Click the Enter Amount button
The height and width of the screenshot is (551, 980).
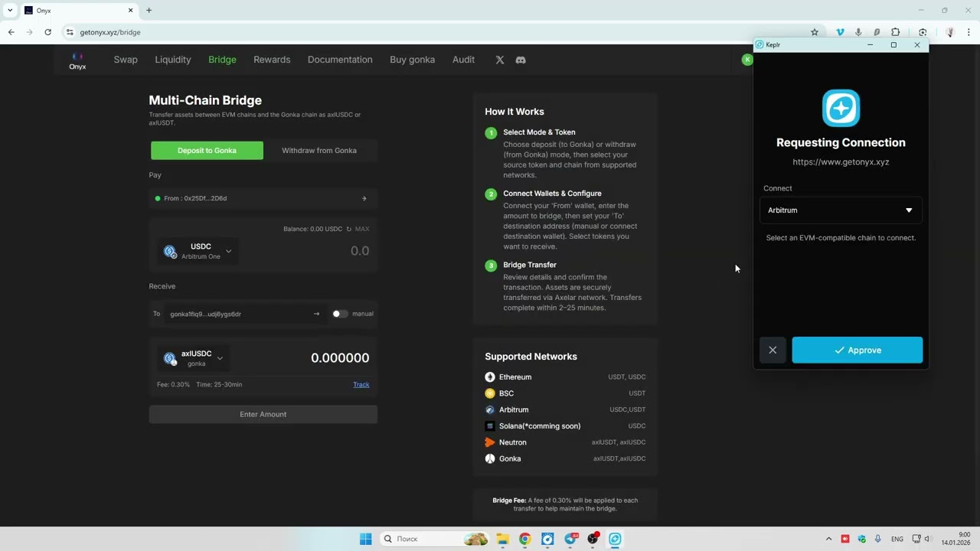263,414
